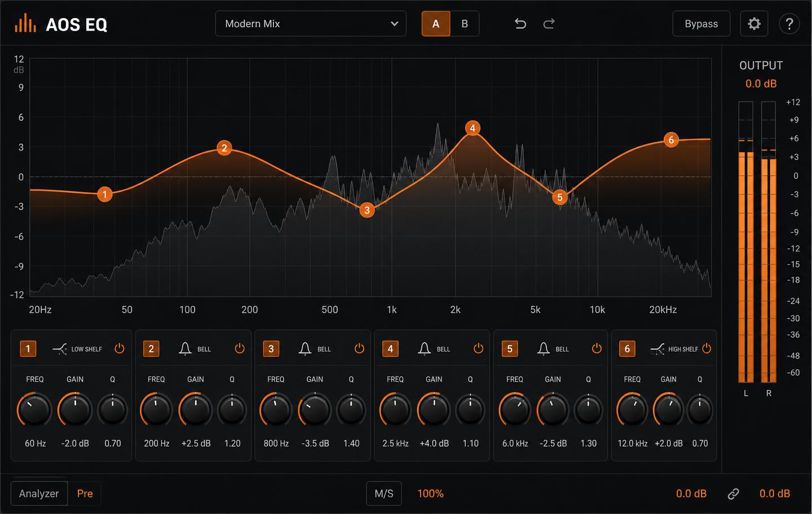The width and height of the screenshot is (812, 514).
Task: Click the OUTPUT 0.0 dB readout
Action: click(x=761, y=83)
